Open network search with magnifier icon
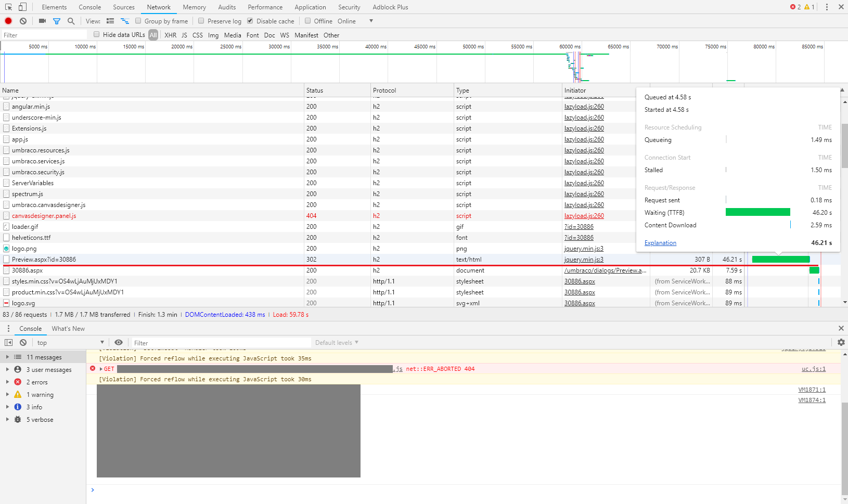This screenshot has width=848, height=504. [71, 21]
